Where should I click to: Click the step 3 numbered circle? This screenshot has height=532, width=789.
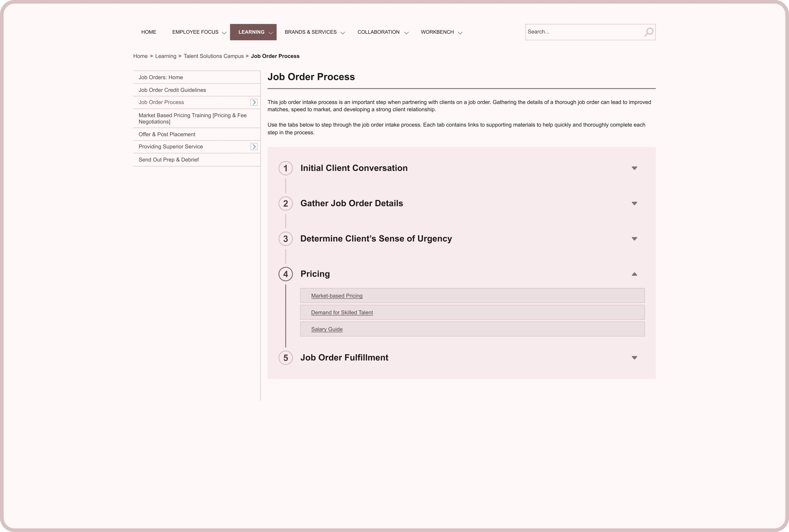coord(286,239)
